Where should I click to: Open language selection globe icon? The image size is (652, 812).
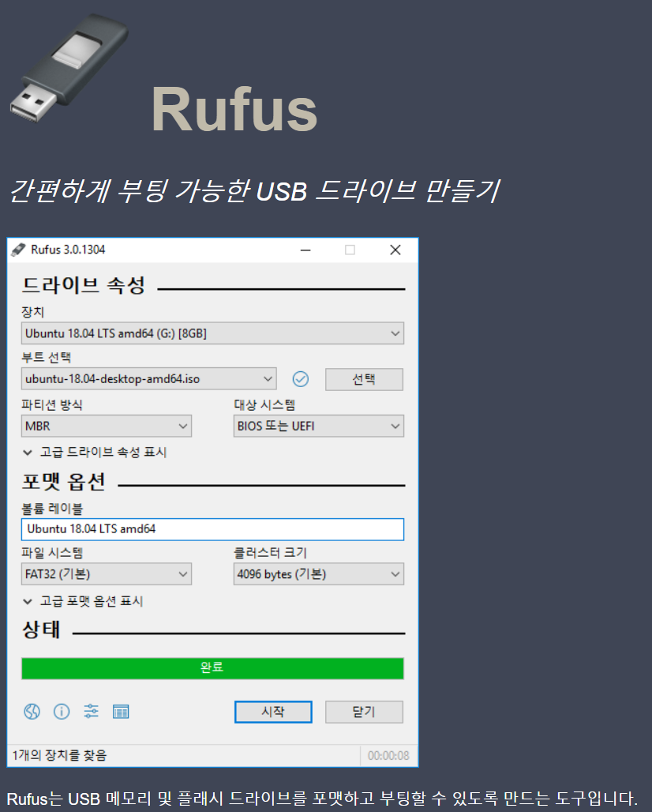point(32,712)
